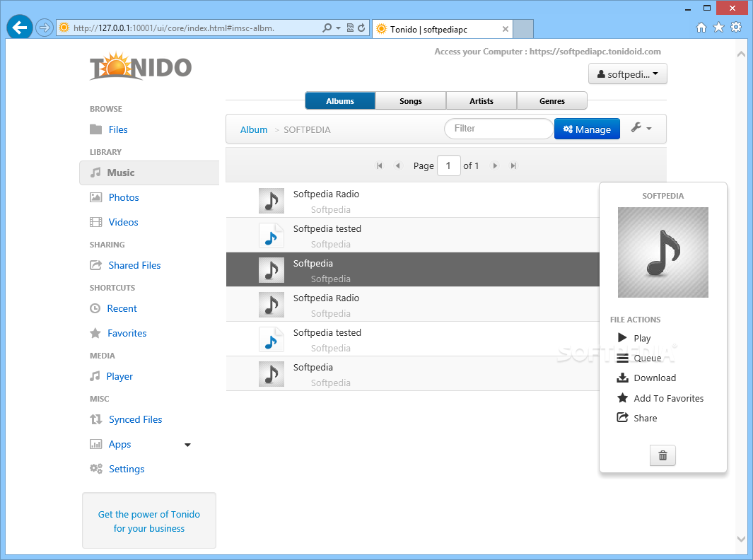Click the Photos picture icon
Screen dimensions: 753x560
96,197
